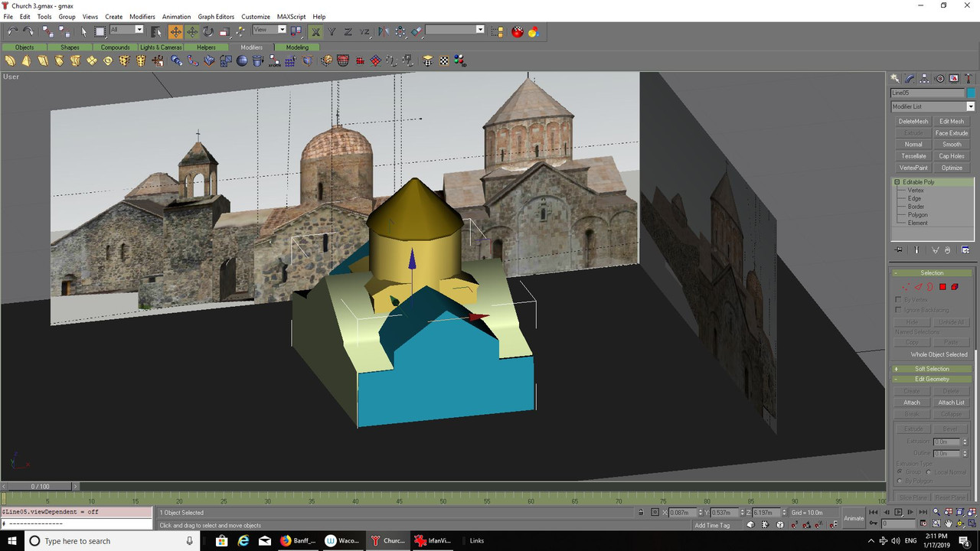Choose the rectangular selection region tool
Viewport: 980px width, 551px height.
coord(100,31)
